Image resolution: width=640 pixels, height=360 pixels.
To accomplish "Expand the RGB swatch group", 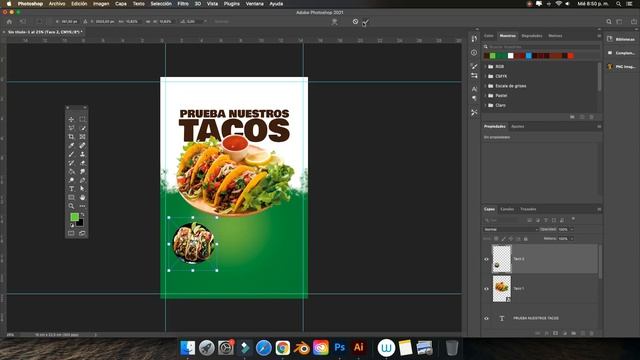I will (485, 67).
